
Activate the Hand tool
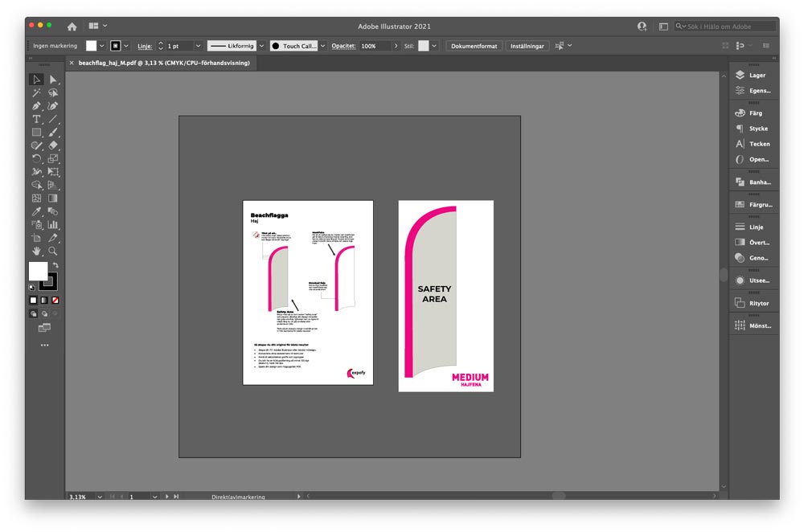(36, 251)
